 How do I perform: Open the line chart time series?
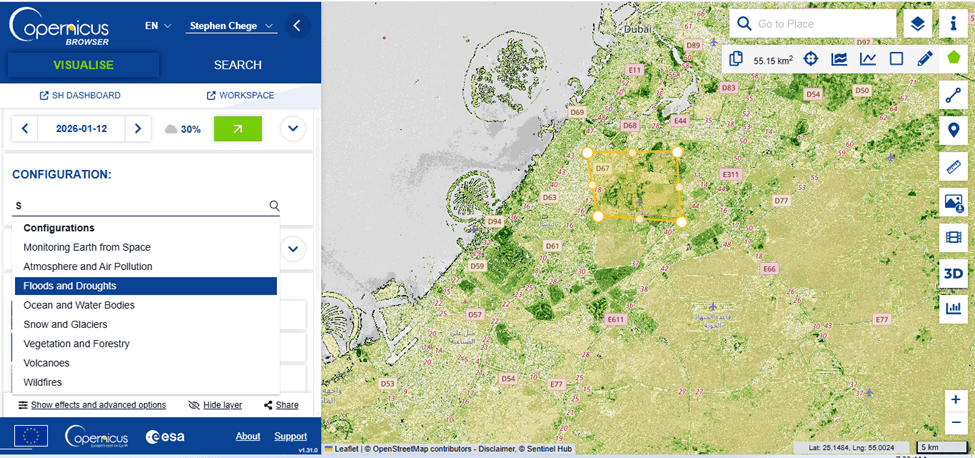pos(868,59)
